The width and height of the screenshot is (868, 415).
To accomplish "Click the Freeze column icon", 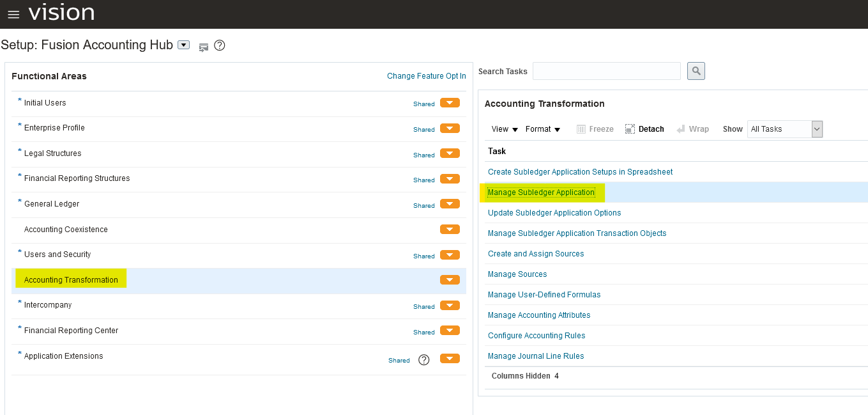I will (x=581, y=129).
